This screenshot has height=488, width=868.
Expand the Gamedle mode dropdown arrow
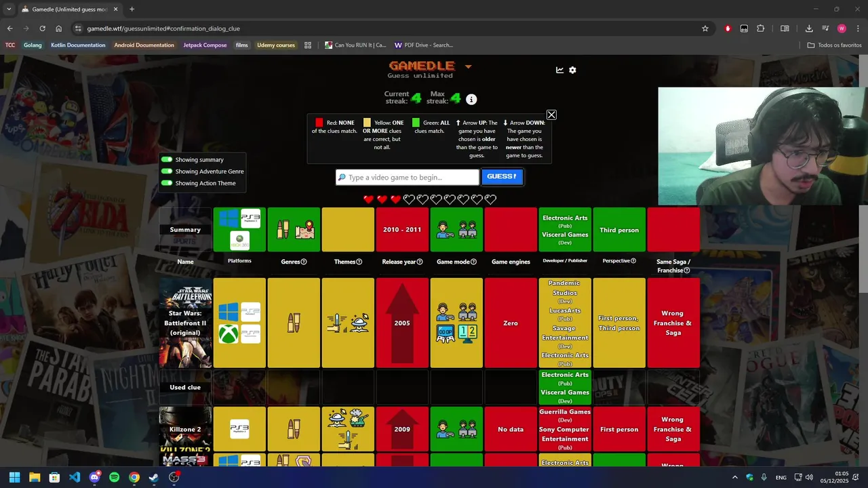tap(468, 66)
